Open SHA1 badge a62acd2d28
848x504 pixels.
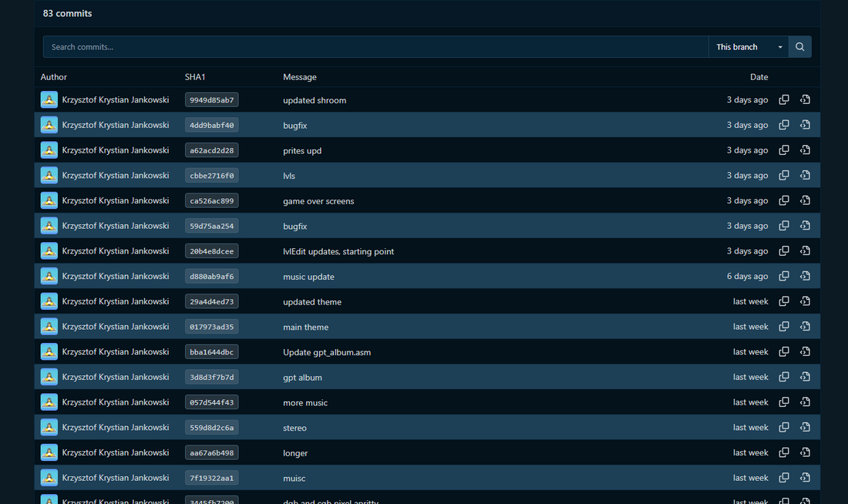[211, 150]
